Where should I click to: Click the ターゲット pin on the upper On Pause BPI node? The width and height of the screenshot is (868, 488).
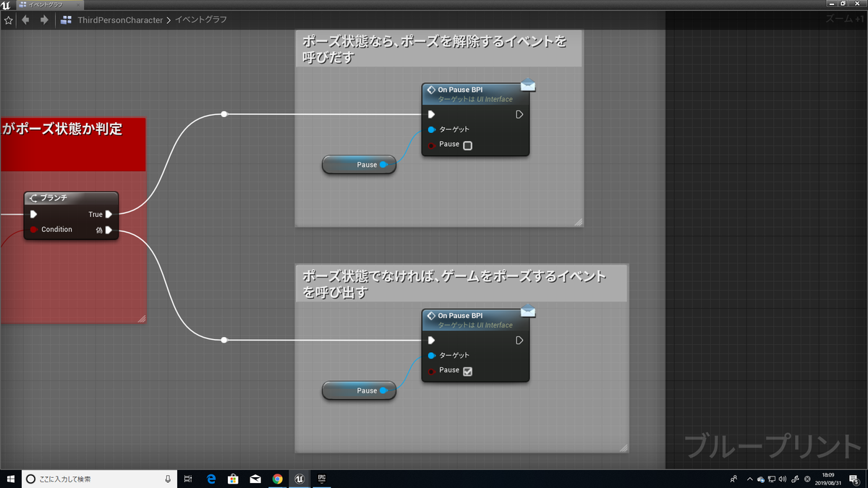coord(432,129)
